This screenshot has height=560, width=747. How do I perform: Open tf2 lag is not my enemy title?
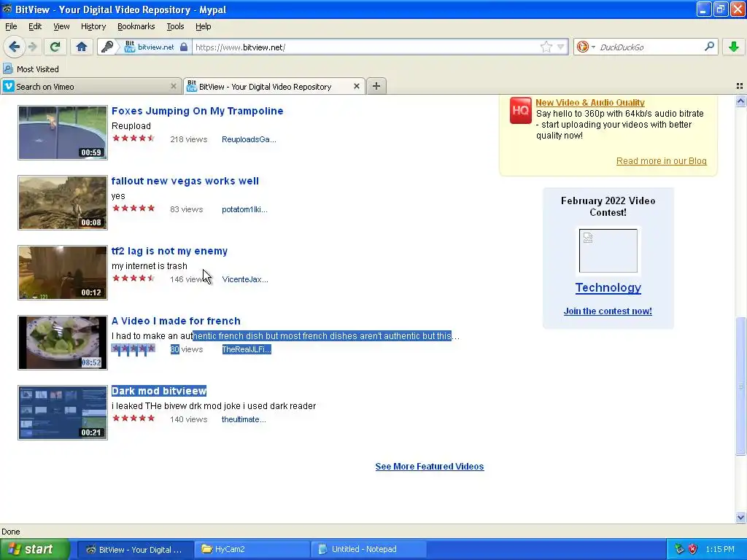169,251
